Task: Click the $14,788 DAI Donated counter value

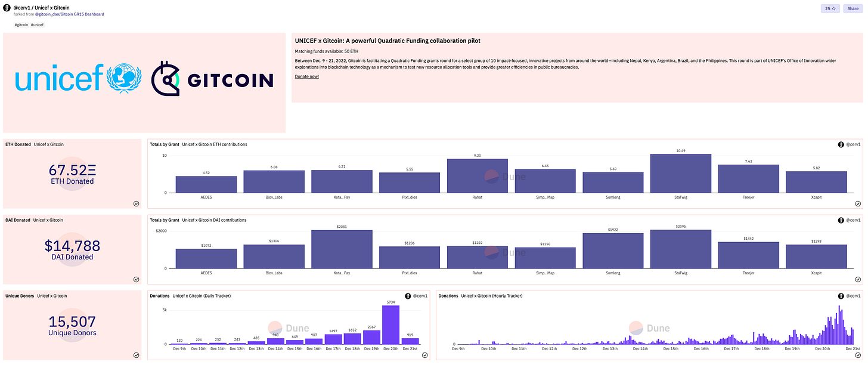Action: point(72,246)
